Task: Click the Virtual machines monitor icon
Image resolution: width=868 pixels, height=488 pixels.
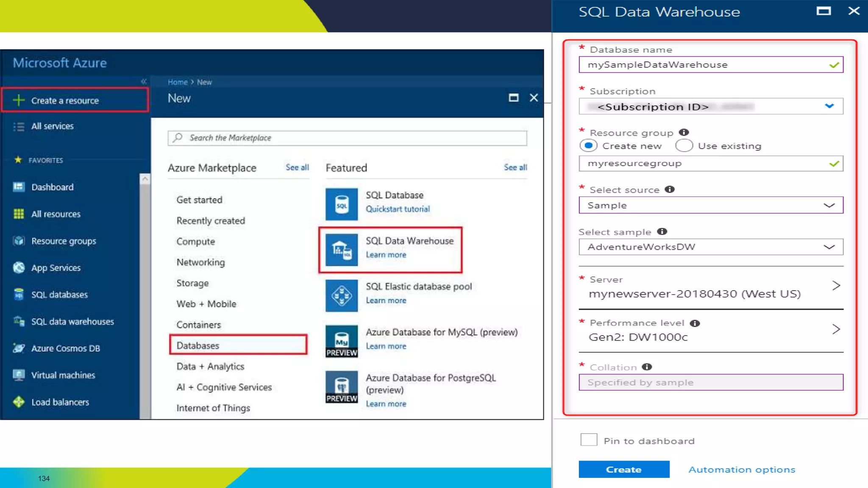Action: tap(19, 375)
